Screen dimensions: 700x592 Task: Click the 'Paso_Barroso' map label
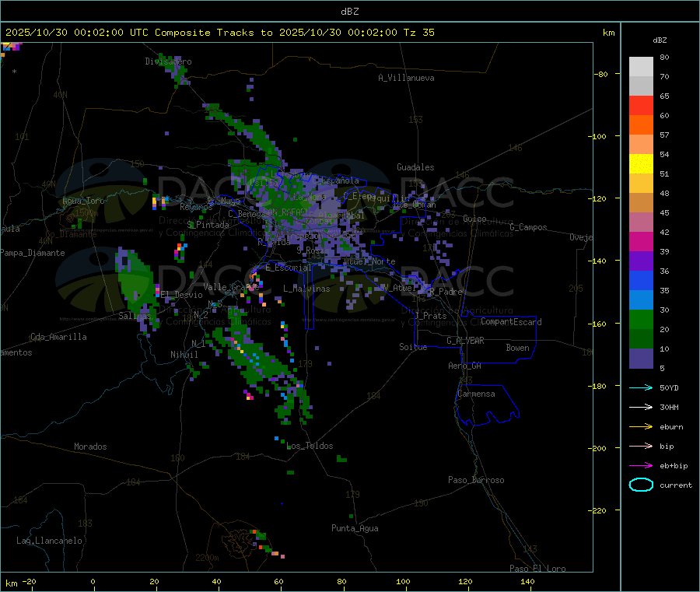[x=476, y=480]
